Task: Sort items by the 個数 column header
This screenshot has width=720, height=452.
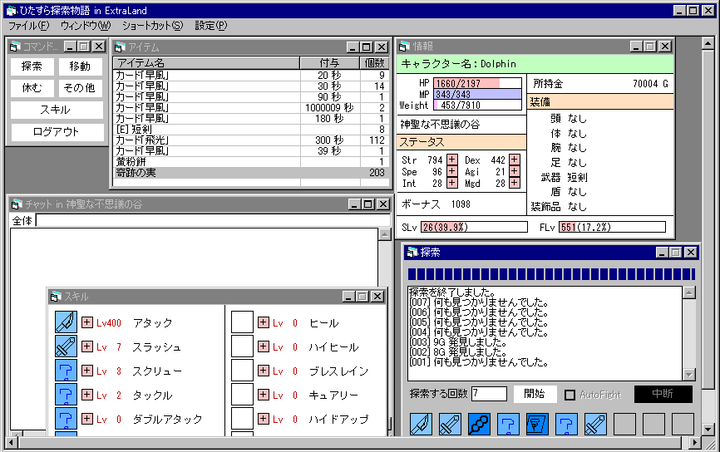Action: [x=374, y=63]
